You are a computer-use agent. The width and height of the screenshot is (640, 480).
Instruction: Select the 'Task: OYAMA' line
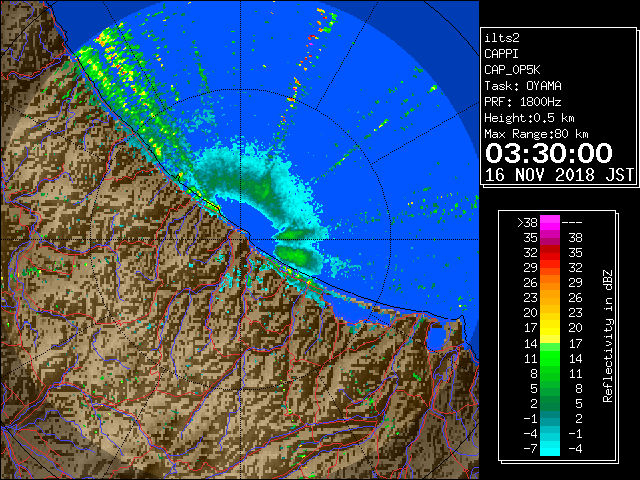click(523, 86)
